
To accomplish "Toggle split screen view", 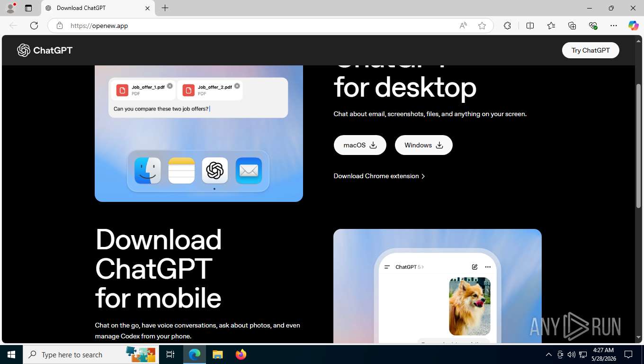I will [x=530, y=26].
